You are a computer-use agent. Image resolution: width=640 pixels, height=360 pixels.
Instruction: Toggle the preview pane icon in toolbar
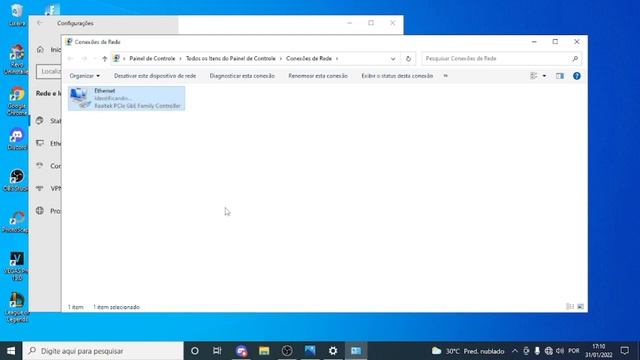coord(560,76)
